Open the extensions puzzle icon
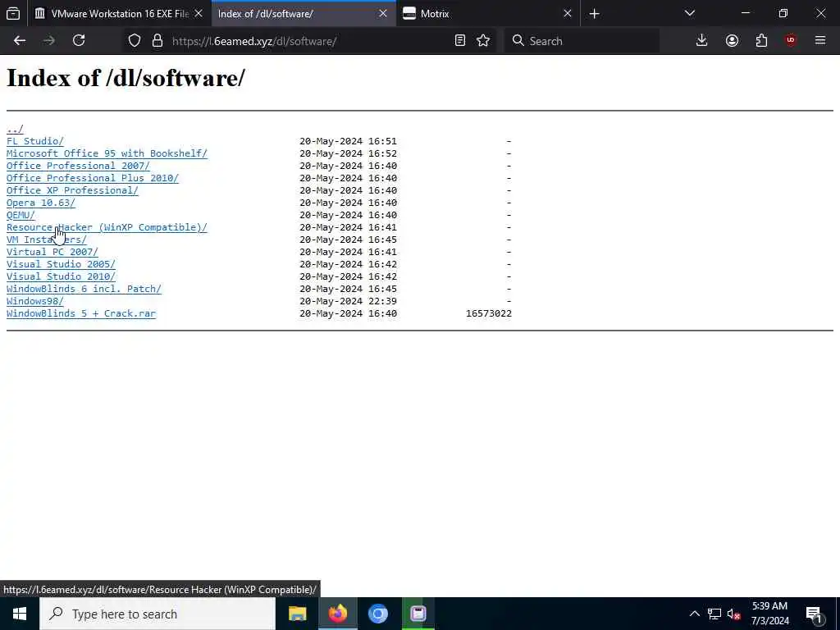840x630 pixels. coord(761,41)
